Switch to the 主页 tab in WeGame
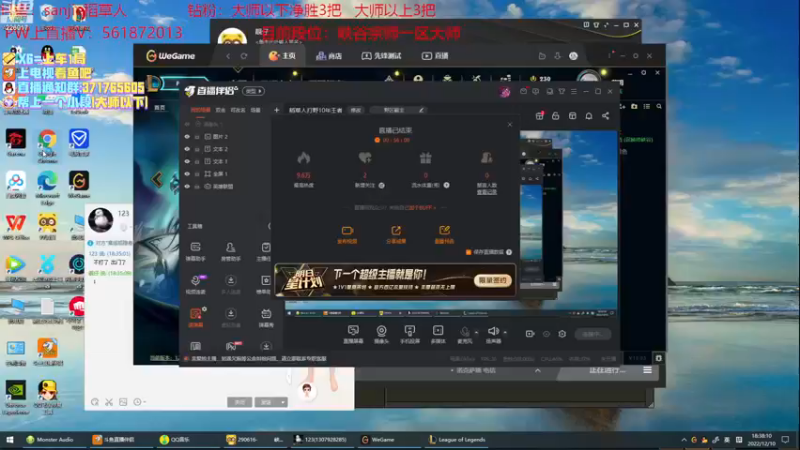 [x=282, y=56]
